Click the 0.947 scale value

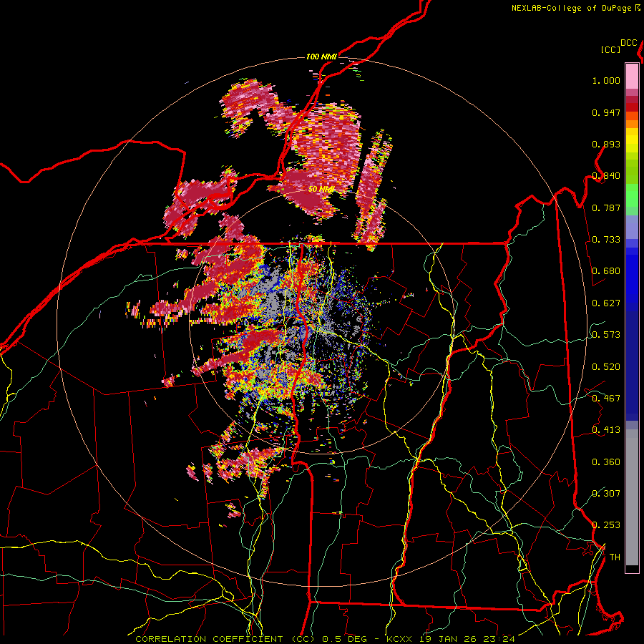tap(606, 112)
